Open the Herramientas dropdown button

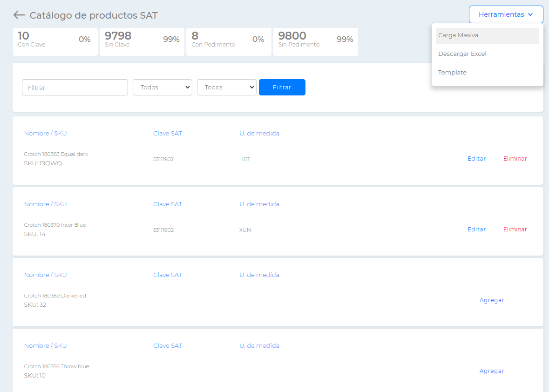[x=506, y=14]
